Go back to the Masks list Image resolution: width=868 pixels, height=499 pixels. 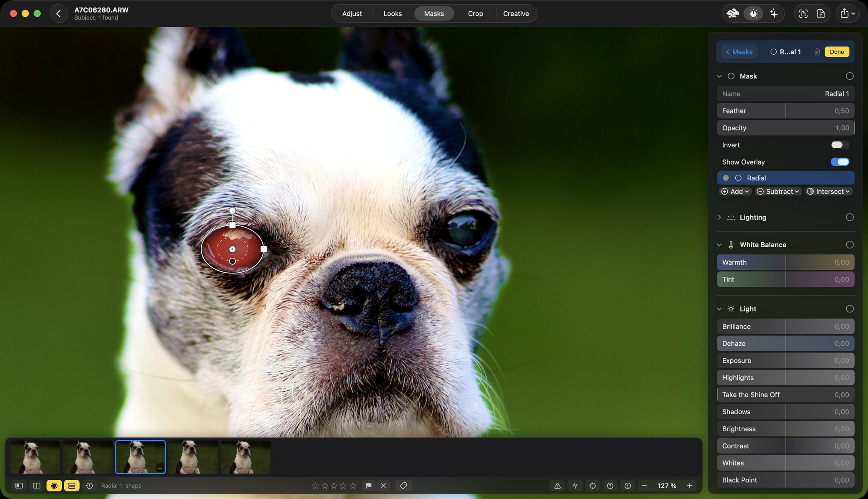(739, 52)
